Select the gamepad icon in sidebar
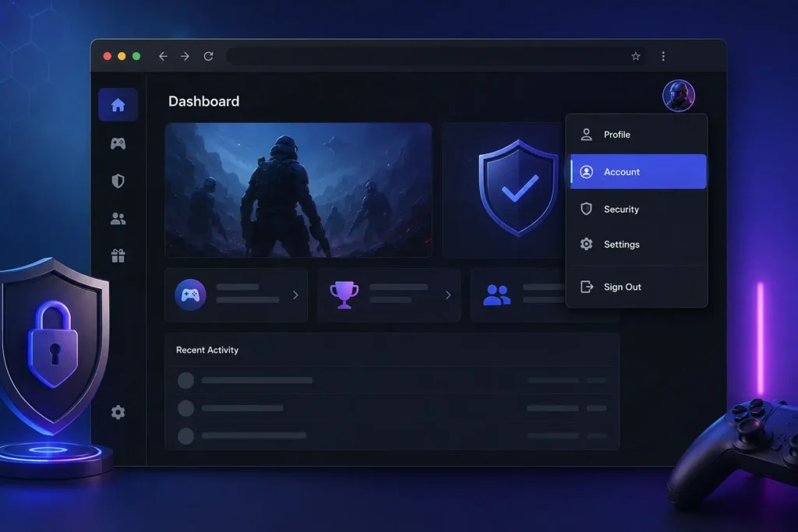 click(118, 143)
